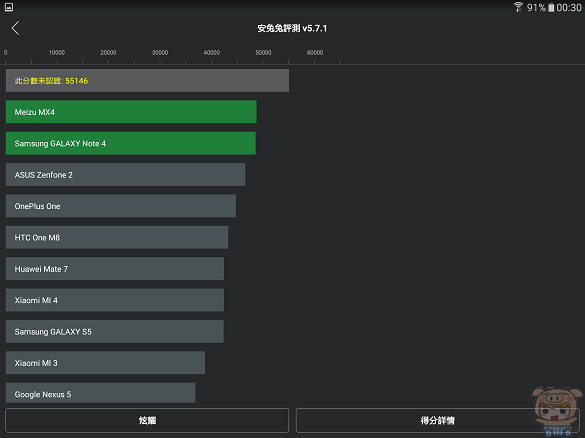Click the ASUS Zenfone 2 row
Screen dimensions: 585x438
pyautogui.click(x=125, y=175)
